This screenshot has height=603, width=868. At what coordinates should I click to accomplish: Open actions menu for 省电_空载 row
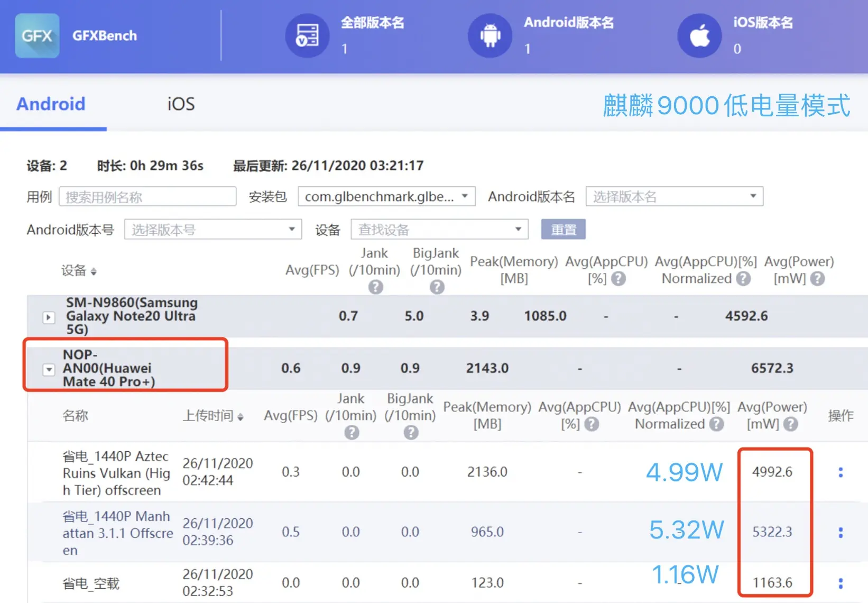[x=841, y=583]
